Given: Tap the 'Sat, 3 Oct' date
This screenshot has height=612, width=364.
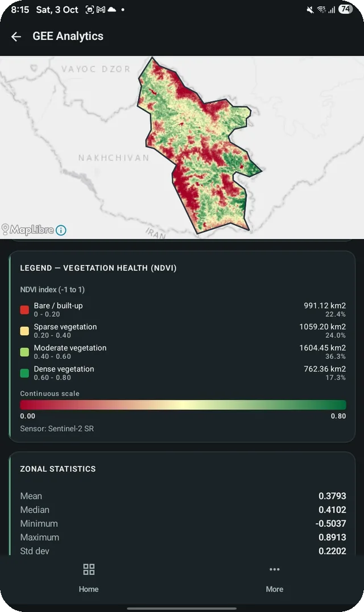Looking at the screenshot, I should coord(57,10).
